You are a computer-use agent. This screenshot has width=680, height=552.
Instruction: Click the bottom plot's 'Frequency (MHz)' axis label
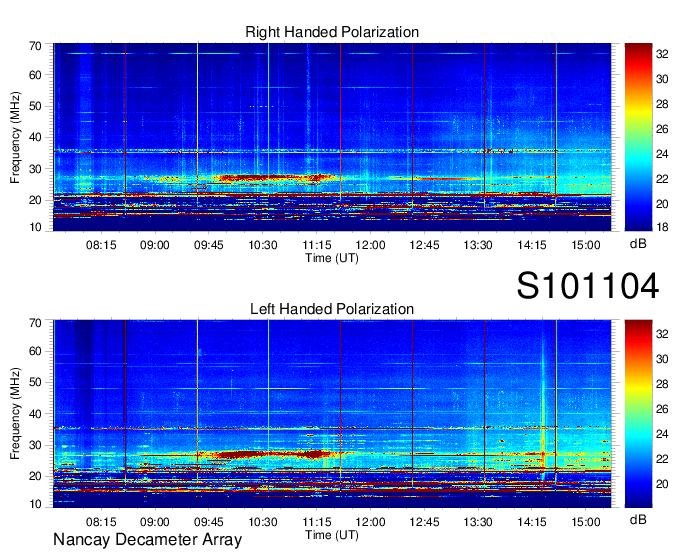point(15,414)
